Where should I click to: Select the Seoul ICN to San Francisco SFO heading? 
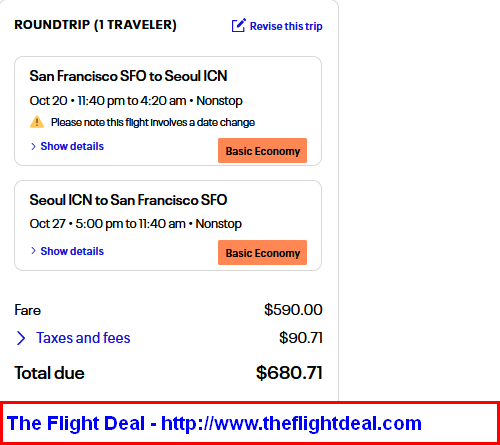[x=128, y=200]
